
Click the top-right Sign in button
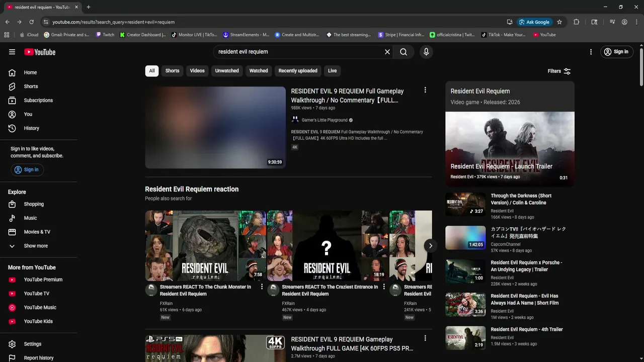coord(616,52)
